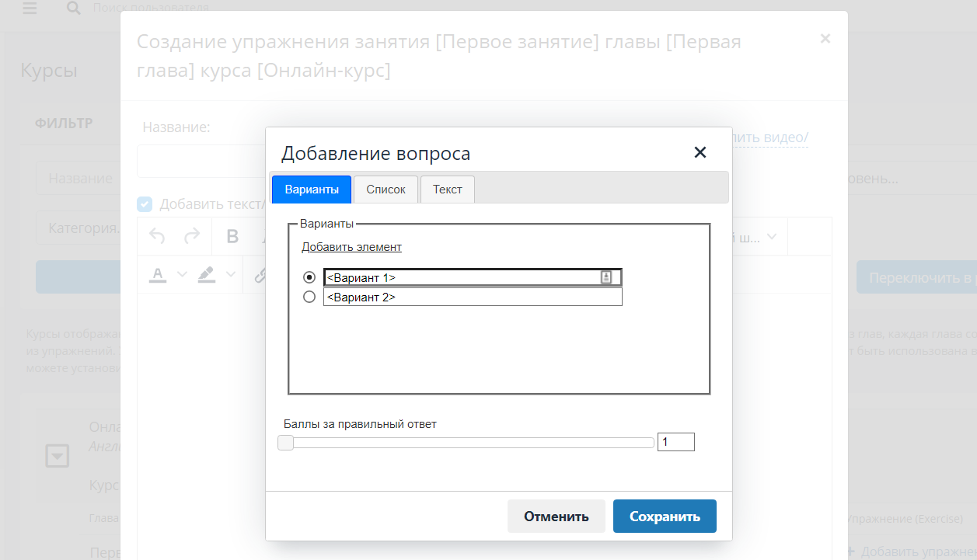Click the Сохранить button
977x560 pixels.
tap(665, 517)
